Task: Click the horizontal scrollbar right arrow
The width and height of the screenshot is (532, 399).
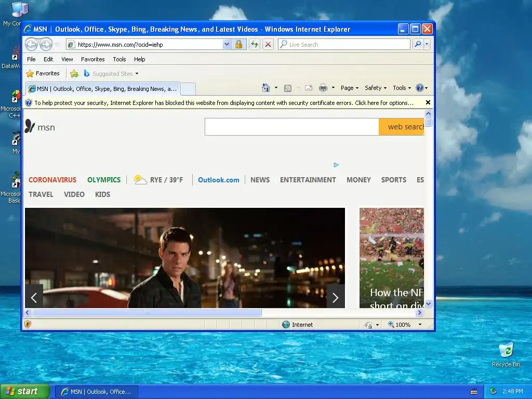Action: point(420,312)
